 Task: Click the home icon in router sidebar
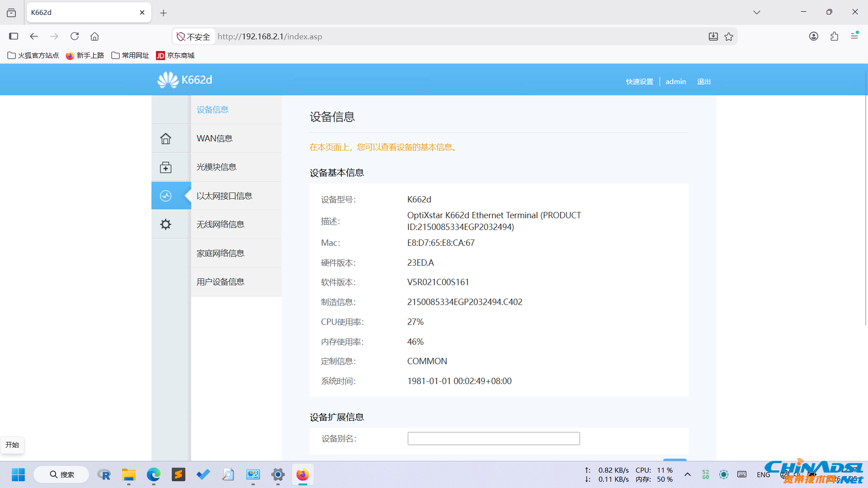click(x=166, y=138)
